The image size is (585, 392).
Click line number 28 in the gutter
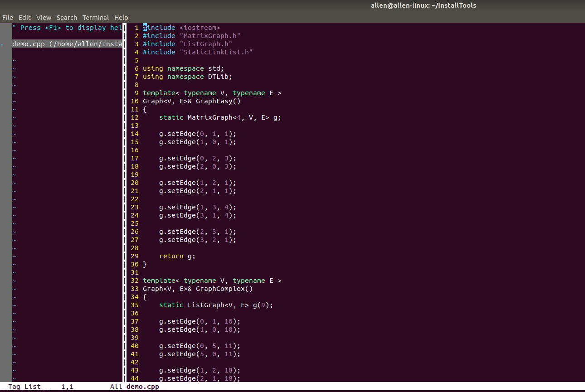(134, 248)
